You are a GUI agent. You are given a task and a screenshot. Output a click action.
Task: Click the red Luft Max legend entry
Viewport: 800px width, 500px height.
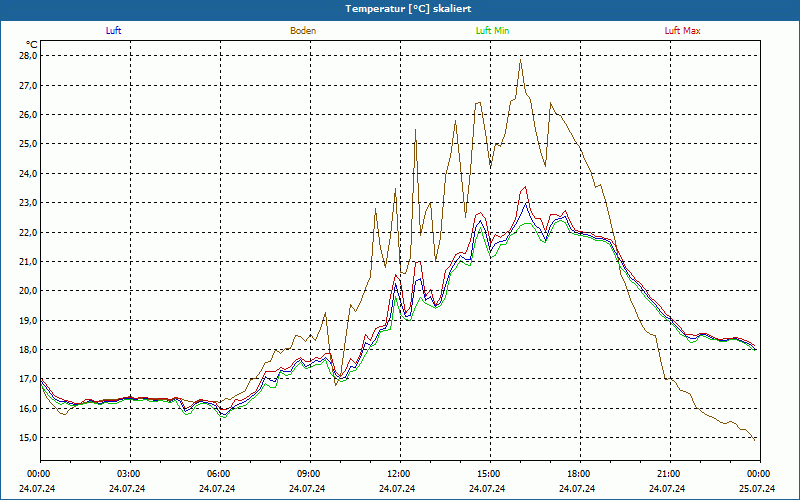(682, 31)
